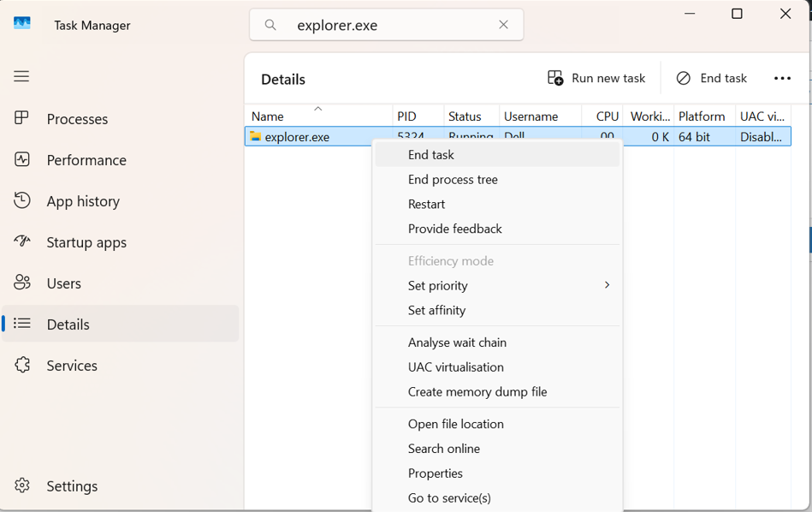This screenshot has width=812, height=512.
Task: Click the Details list icon
Action: coord(21,324)
